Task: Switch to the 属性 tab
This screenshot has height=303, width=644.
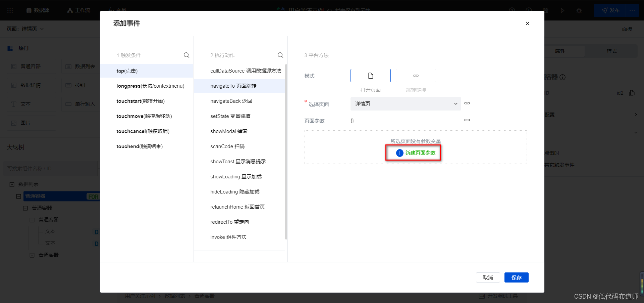Action: pos(560,51)
